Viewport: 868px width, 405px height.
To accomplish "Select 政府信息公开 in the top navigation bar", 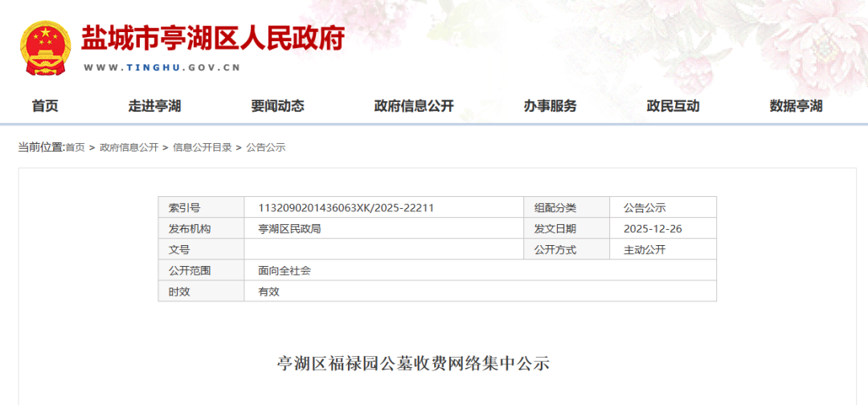I will coord(414,106).
